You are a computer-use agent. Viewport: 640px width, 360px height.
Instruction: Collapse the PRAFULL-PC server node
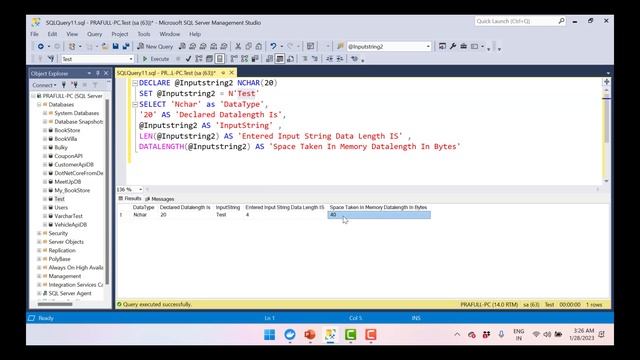point(33,96)
